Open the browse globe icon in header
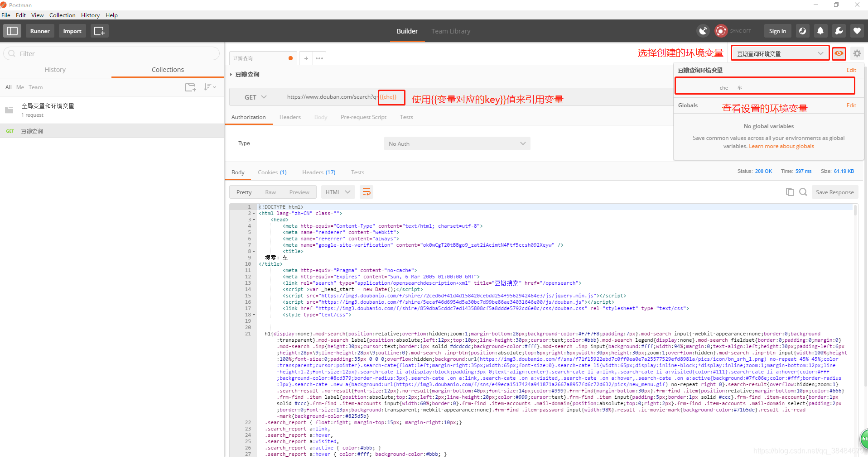 point(802,31)
